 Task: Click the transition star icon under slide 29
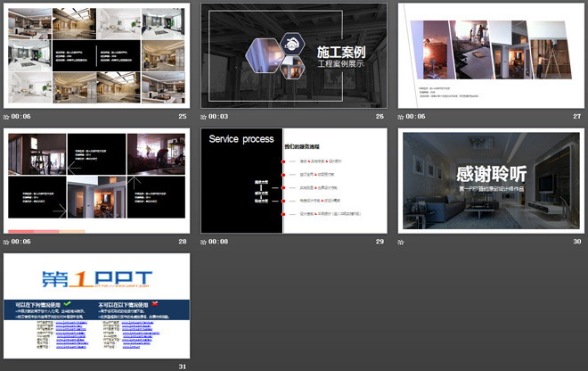pyautogui.click(x=204, y=242)
